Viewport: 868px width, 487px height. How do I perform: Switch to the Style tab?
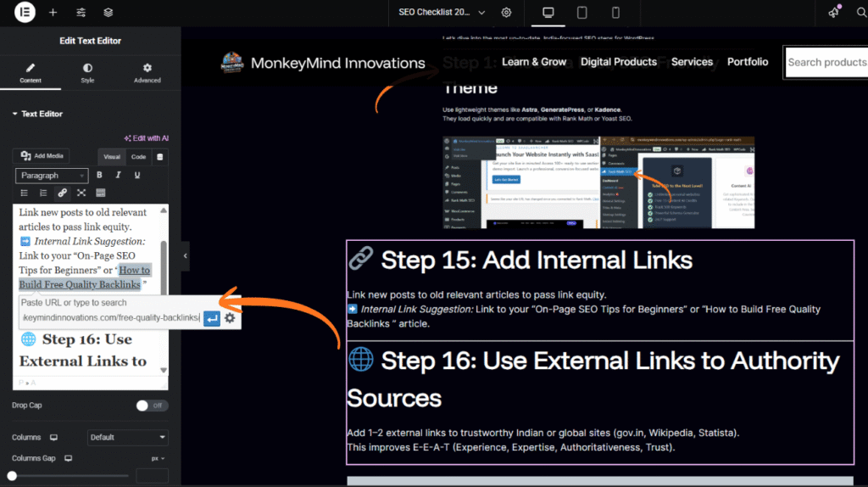87,73
